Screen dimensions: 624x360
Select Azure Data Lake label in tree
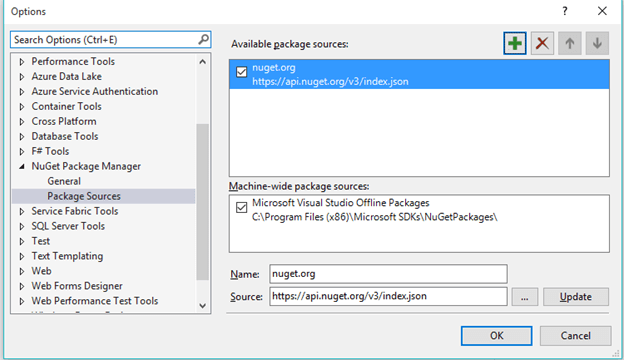point(66,76)
